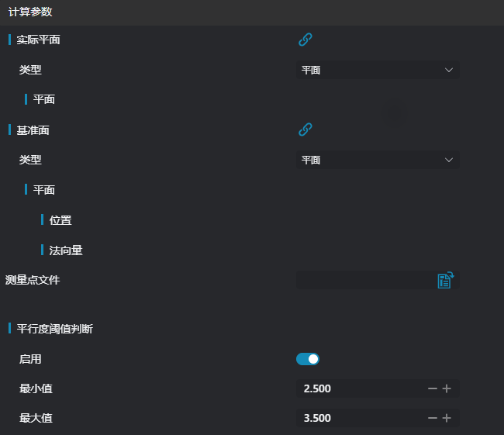Collapse the 平行度阈值判断 section
This screenshot has width=504, height=435.
pyautogui.click(x=54, y=329)
